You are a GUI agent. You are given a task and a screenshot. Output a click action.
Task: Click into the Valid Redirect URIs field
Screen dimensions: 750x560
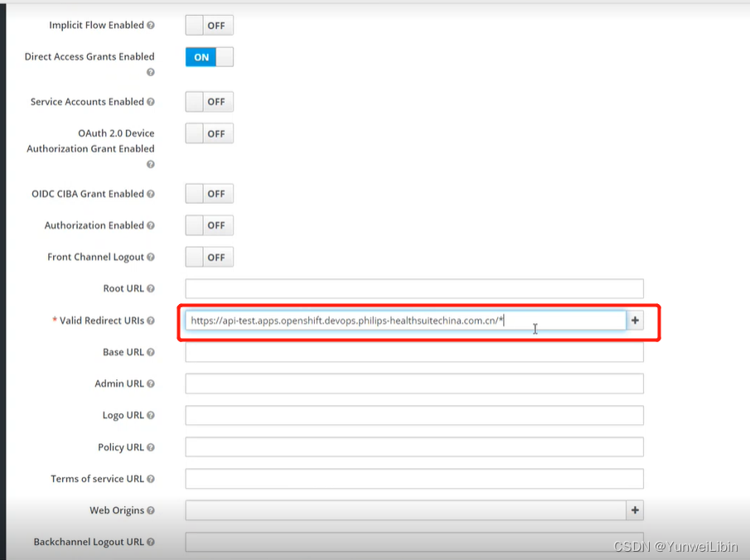(x=405, y=321)
